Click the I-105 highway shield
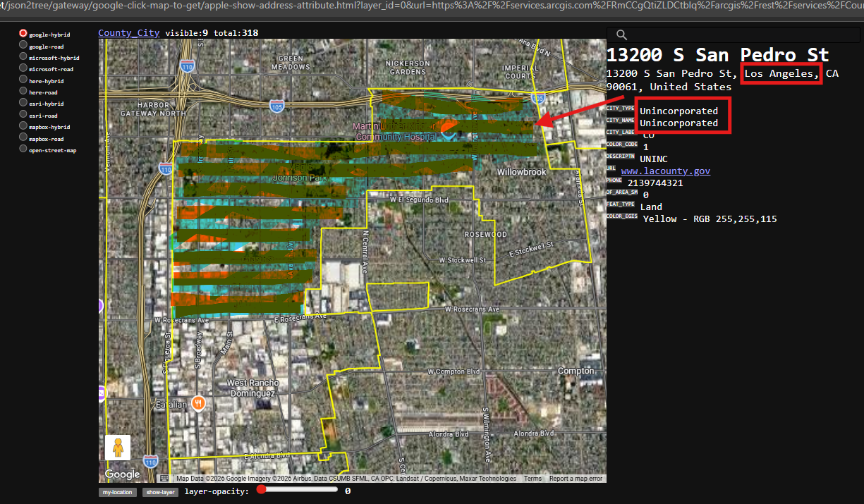 tap(276, 105)
